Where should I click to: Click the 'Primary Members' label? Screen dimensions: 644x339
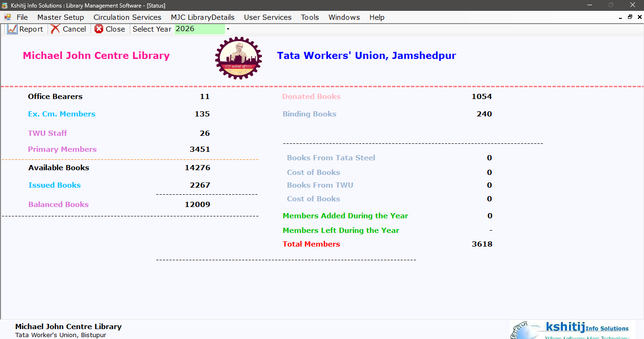click(62, 149)
